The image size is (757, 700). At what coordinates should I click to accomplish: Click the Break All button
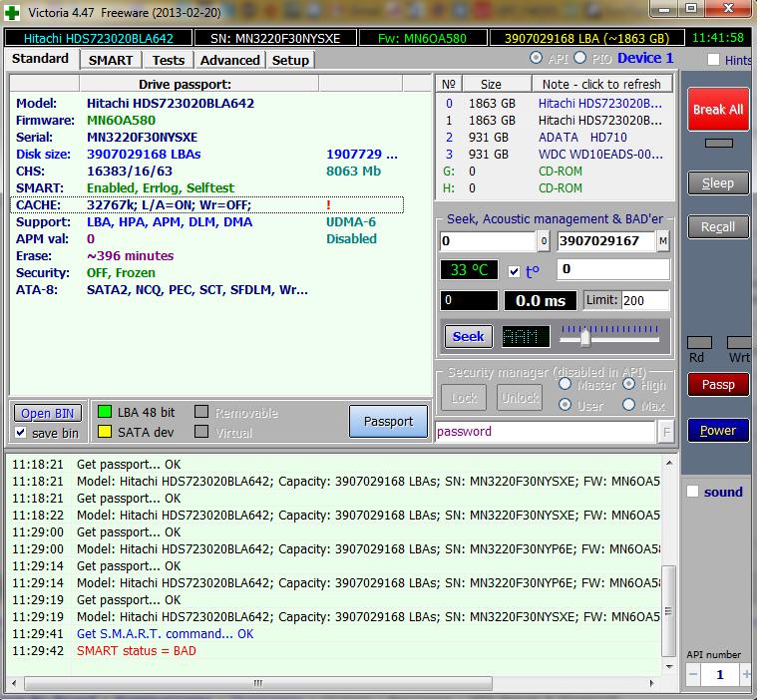click(718, 110)
